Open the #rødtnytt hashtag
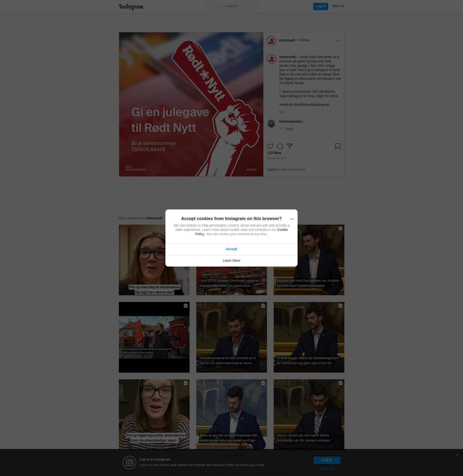The height and width of the screenshot is (476, 463). coord(286,105)
